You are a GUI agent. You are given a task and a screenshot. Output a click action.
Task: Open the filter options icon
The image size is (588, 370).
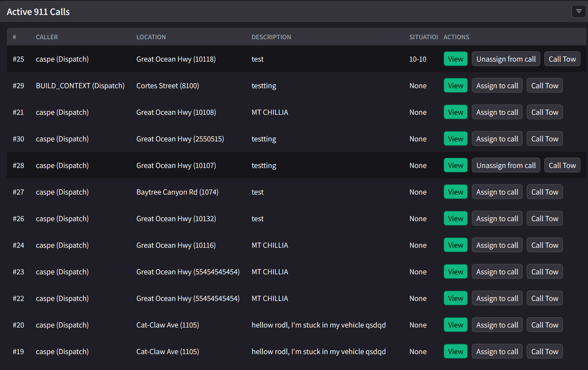pyautogui.click(x=579, y=11)
